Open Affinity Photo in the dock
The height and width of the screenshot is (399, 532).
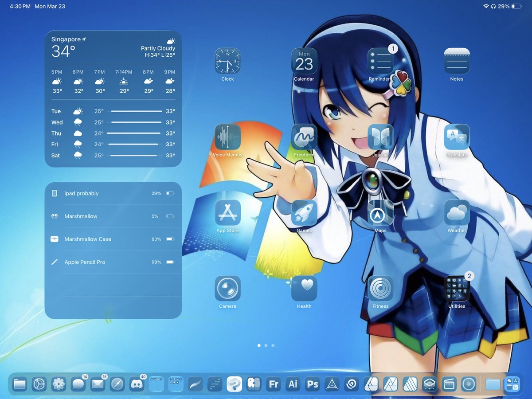click(x=391, y=384)
